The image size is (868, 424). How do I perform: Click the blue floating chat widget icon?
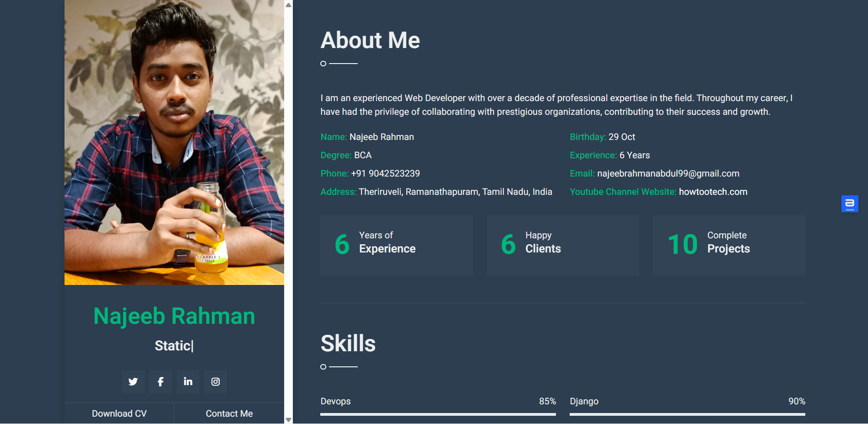(x=849, y=204)
